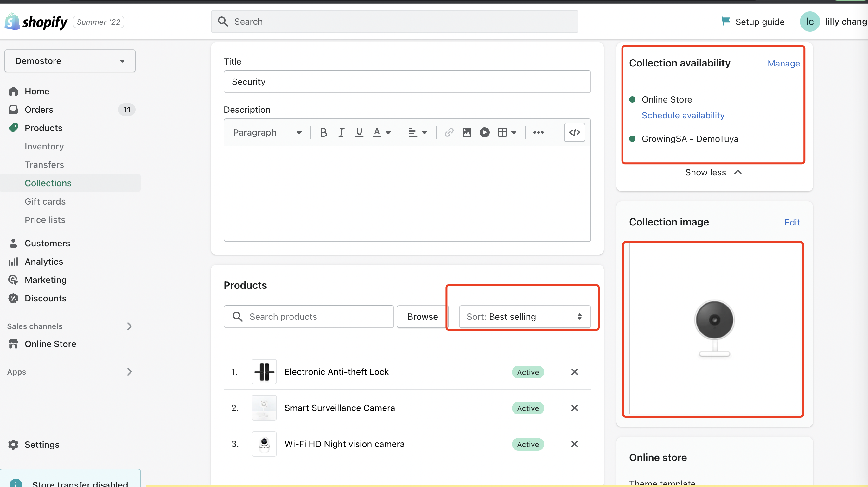Viewport: 868px width, 487px height.
Task: Open the Paragraph style dropdown
Action: [267, 132]
